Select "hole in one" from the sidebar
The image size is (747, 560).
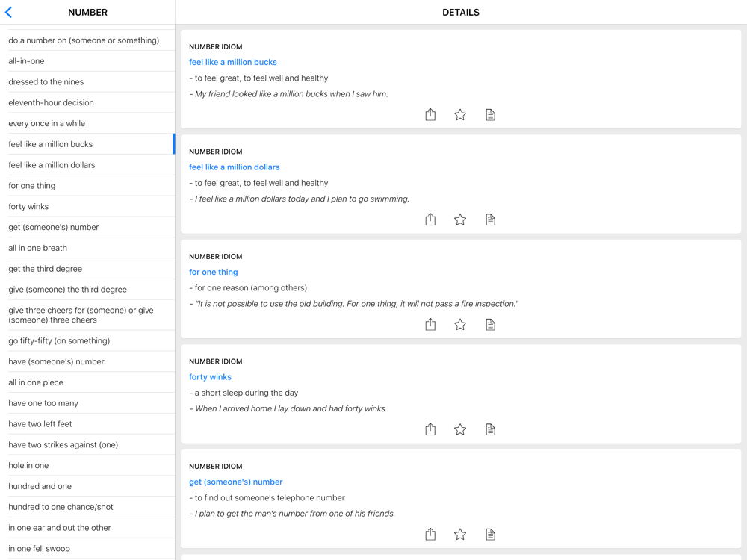pyautogui.click(x=28, y=465)
